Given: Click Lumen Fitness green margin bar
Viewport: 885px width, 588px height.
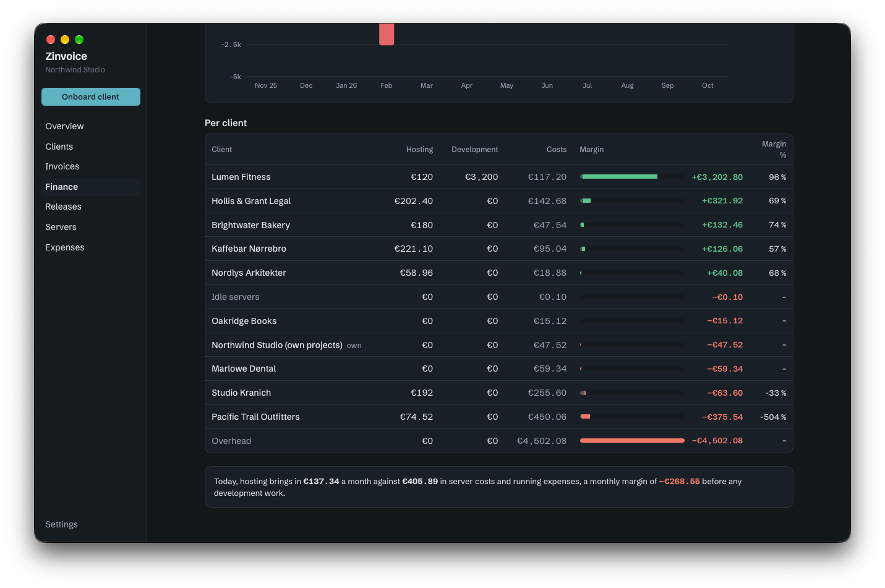Looking at the screenshot, I should [620, 177].
